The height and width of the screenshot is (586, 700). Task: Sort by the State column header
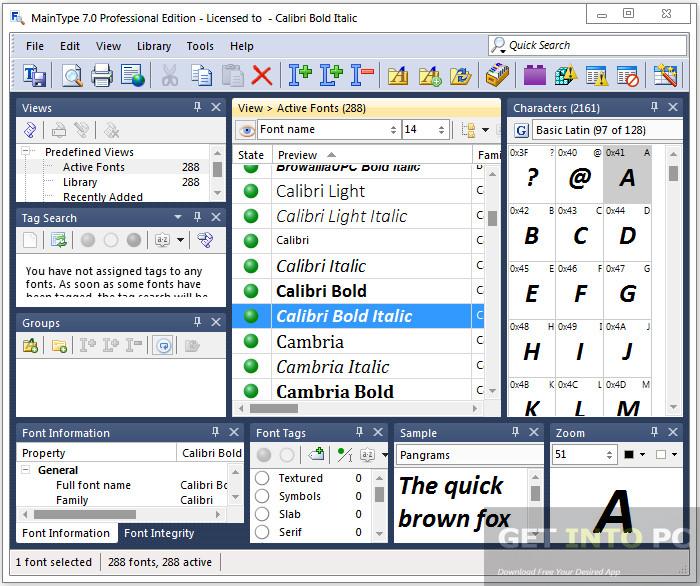[251, 155]
